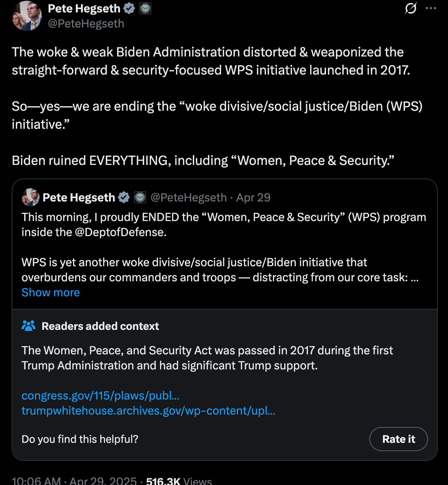448x485 pixels.
Task: Expand the quoted tweet with Show more
Action: (50, 292)
